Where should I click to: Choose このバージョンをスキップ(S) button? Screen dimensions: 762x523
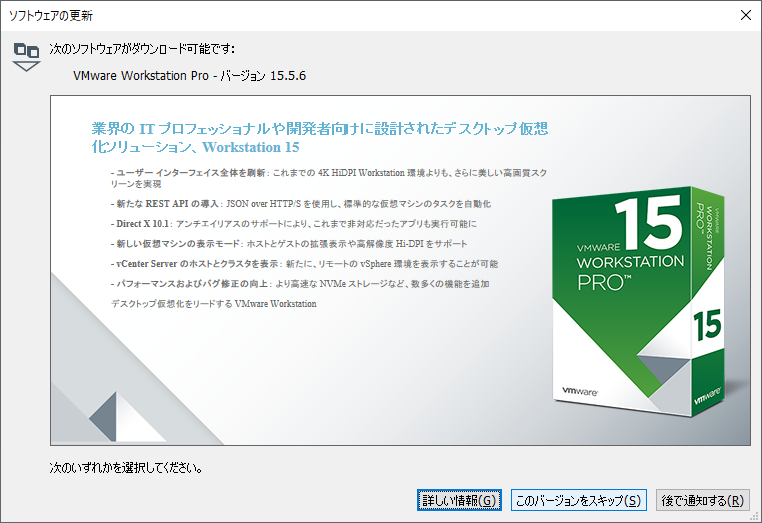point(578,500)
